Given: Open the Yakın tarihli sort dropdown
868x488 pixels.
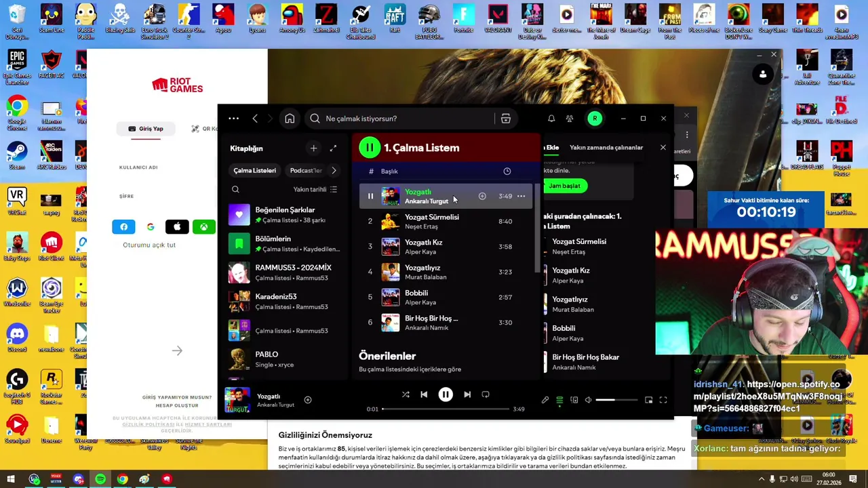Looking at the screenshot, I should pos(315,190).
